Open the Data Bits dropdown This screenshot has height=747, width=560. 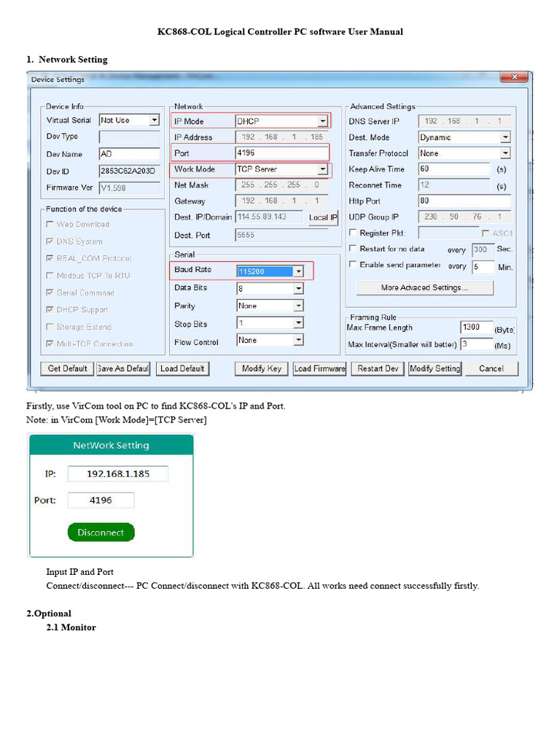(x=298, y=288)
